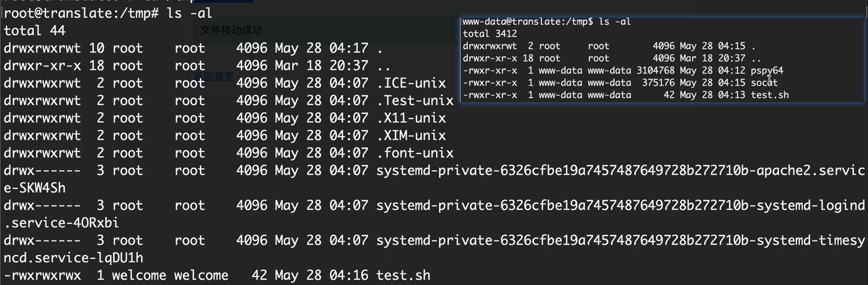868x285 pixels.
Task: Click the root@translate:/tmp# prompt
Action: point(81,13)
